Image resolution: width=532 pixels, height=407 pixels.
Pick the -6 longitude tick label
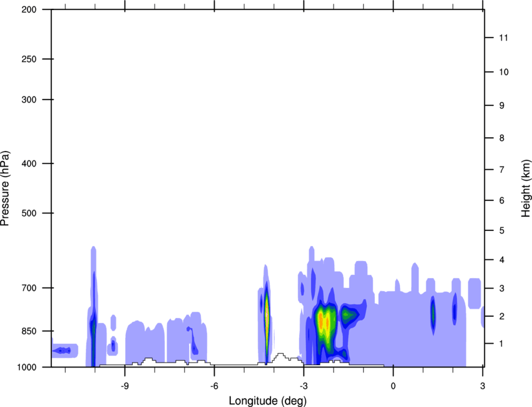tap(214, 386)
